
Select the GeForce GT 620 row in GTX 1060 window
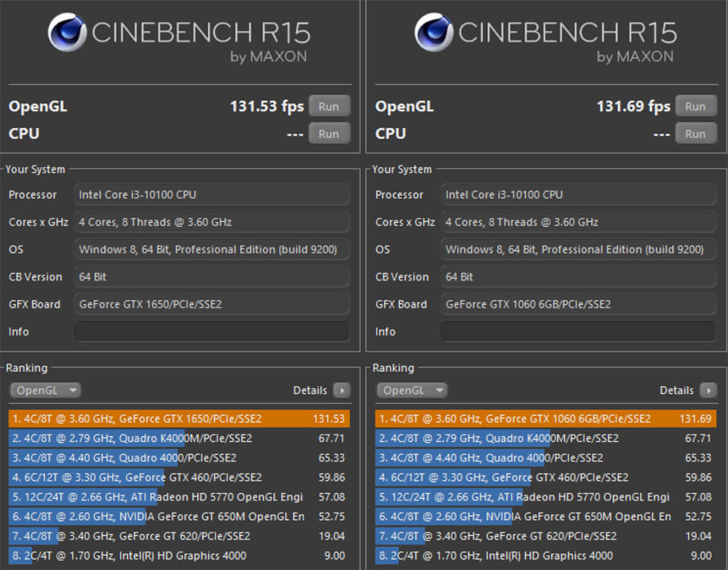[546, 536]
